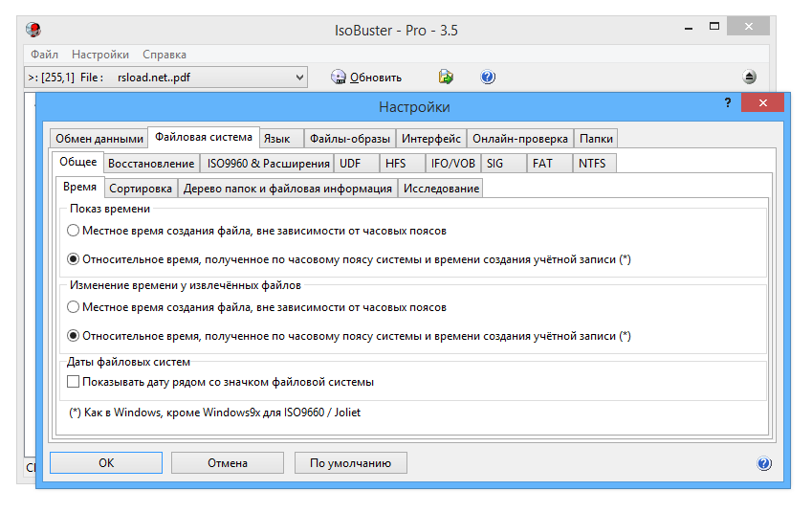Switch to the UDF sub-tab
Screen dimensions: 812x513
tap(357, 164)
